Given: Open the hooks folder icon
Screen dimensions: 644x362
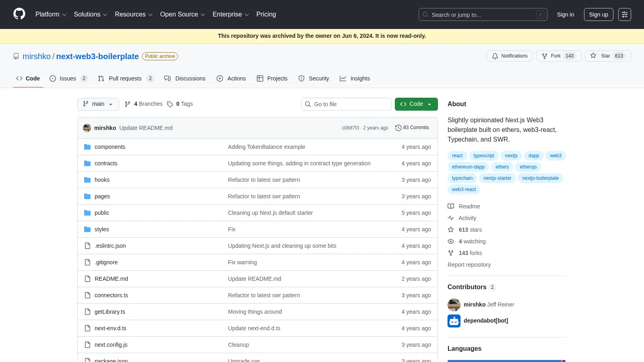Looking at the screenshot, I should coord(87,180).
